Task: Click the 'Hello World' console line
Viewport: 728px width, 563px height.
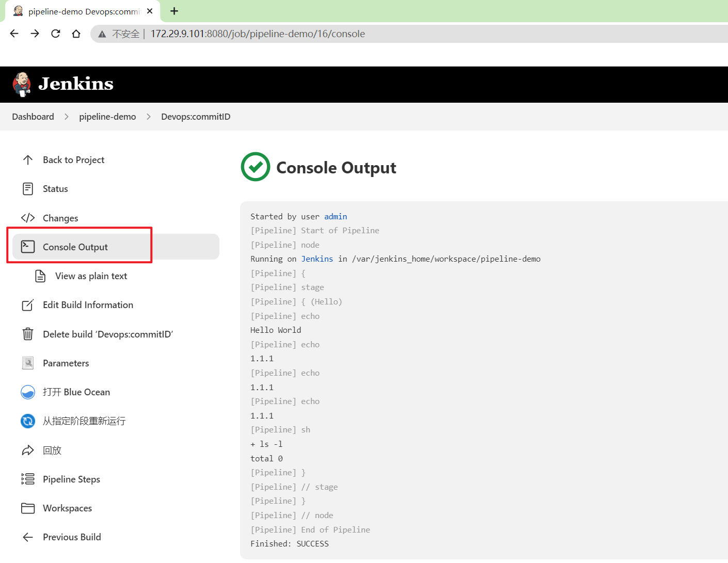Action: click(276, 330)
